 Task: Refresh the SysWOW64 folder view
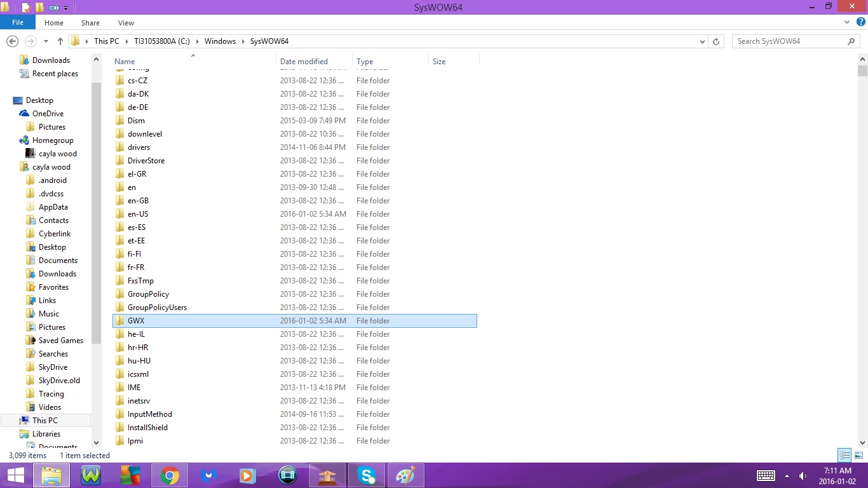coord(716,41)
